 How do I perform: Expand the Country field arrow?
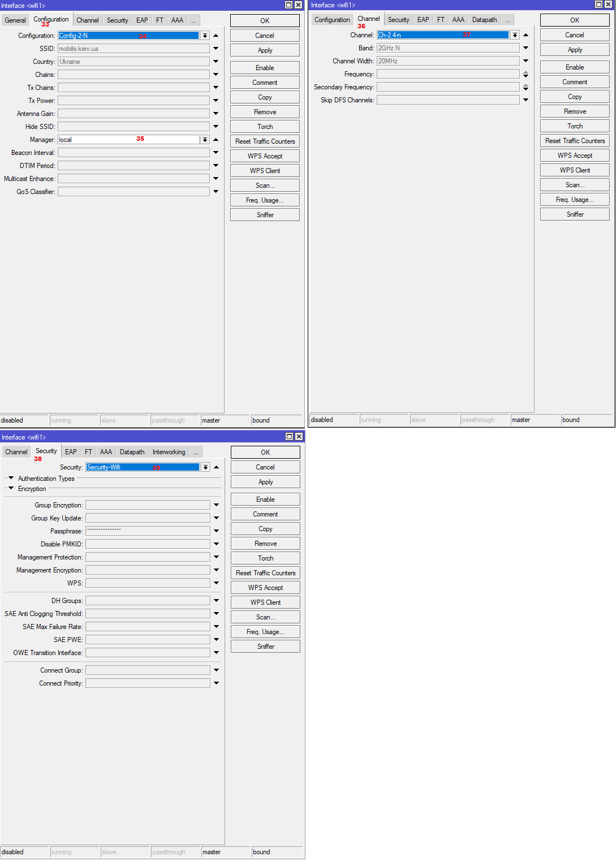[216, 62]
